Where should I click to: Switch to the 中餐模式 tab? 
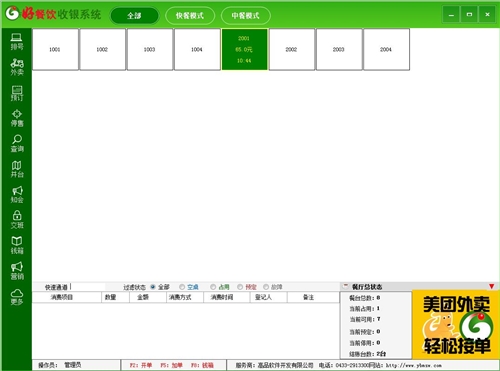[246, 16]
